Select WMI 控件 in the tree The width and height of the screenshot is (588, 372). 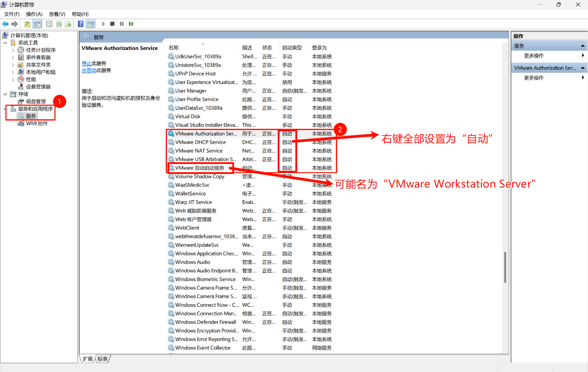click(36, 124)
